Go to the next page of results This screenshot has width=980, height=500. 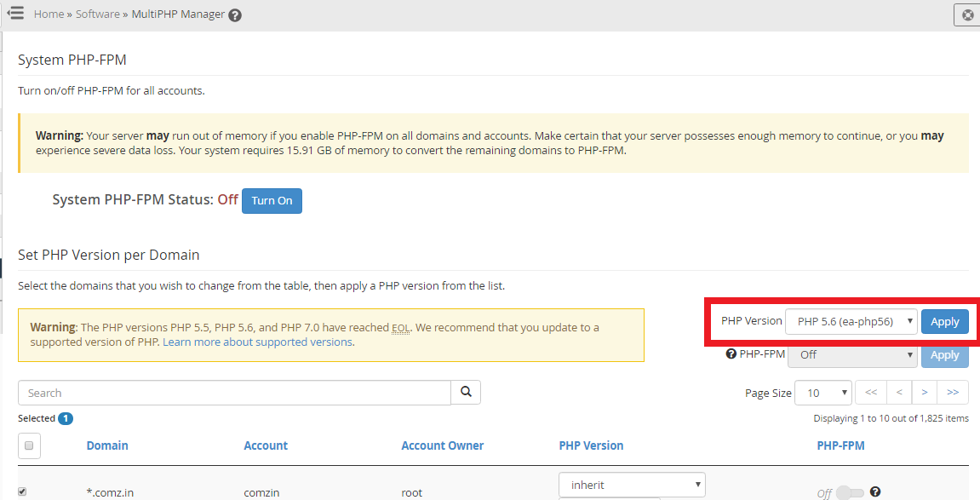coord(924,393)
